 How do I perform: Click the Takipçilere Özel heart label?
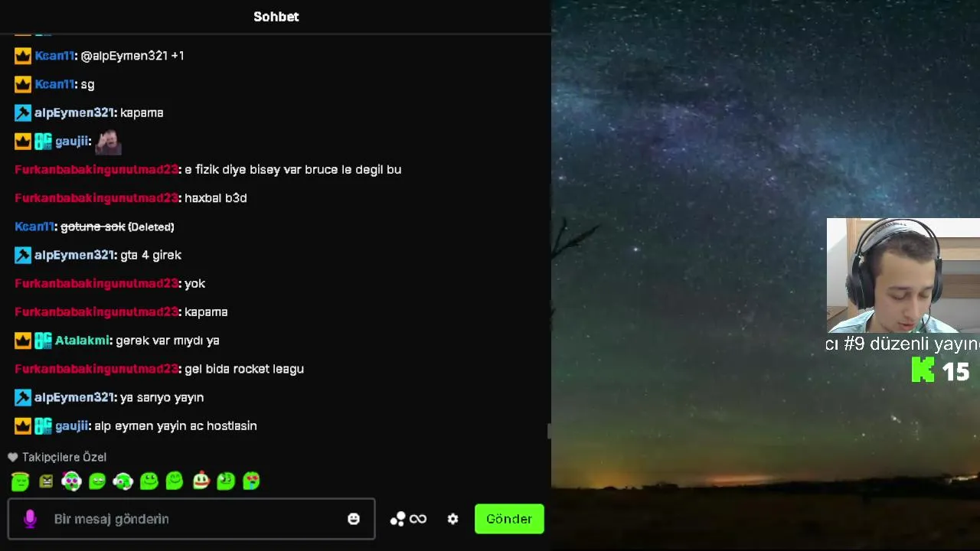pyautogui.click(x=57, y=457)
